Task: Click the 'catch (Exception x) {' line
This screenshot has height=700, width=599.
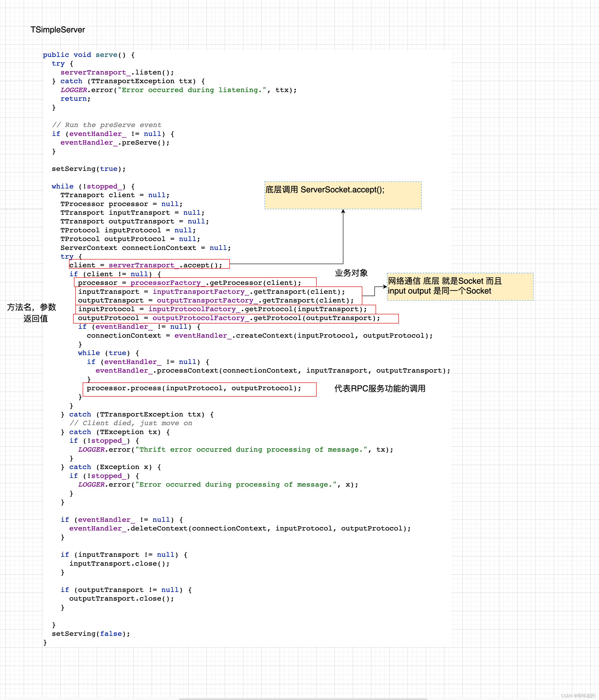Action: click(111, 467)
